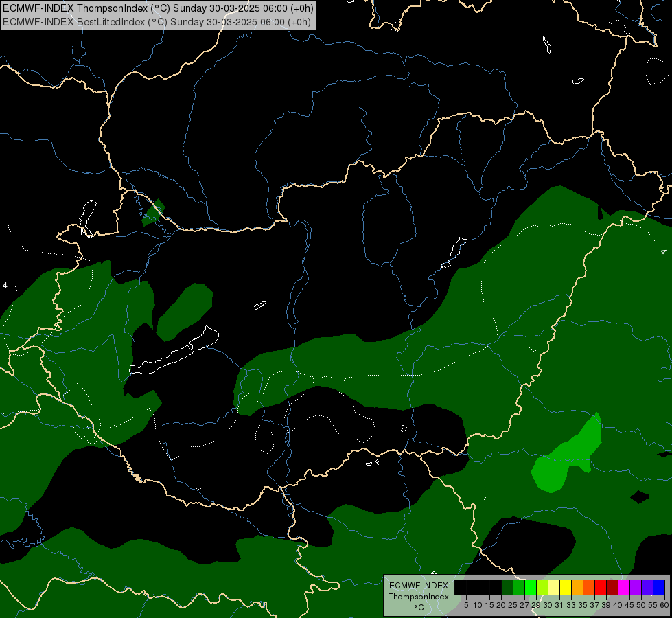The image size is (672, 618).
Task: Select the bright green 27–29 legend swatch
Action: tap(531, 588)
